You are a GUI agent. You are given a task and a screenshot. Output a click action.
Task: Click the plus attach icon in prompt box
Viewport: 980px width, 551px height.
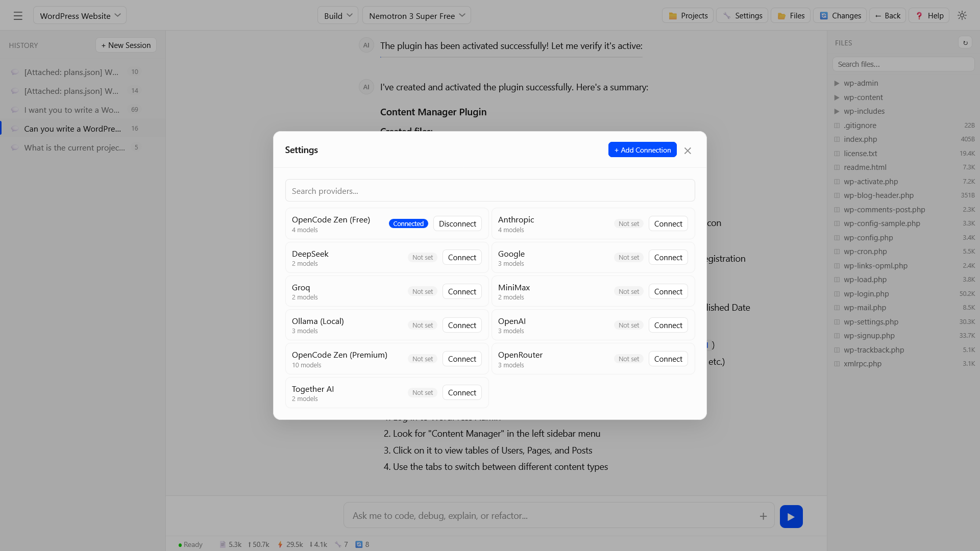763,516
